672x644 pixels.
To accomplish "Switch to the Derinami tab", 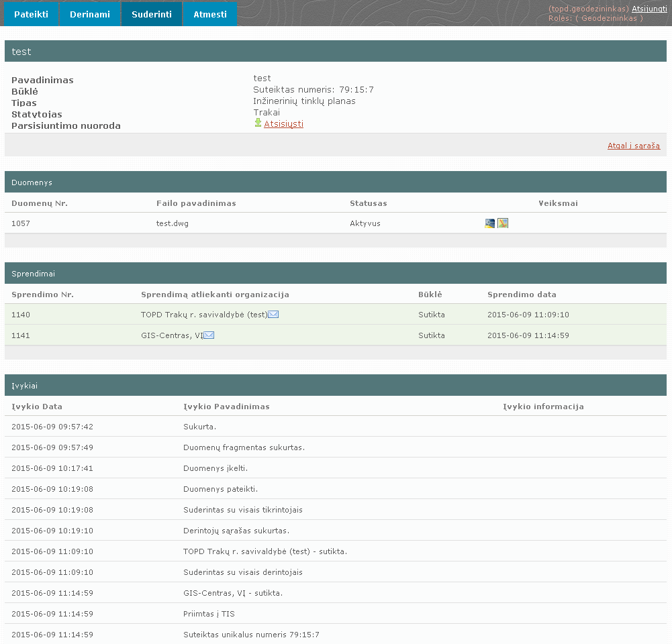I will (90, 14).
